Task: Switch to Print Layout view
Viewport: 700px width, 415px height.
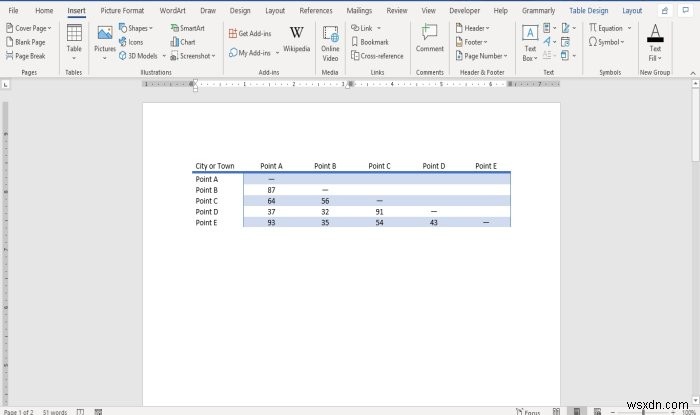Action: tap(577, 411)
